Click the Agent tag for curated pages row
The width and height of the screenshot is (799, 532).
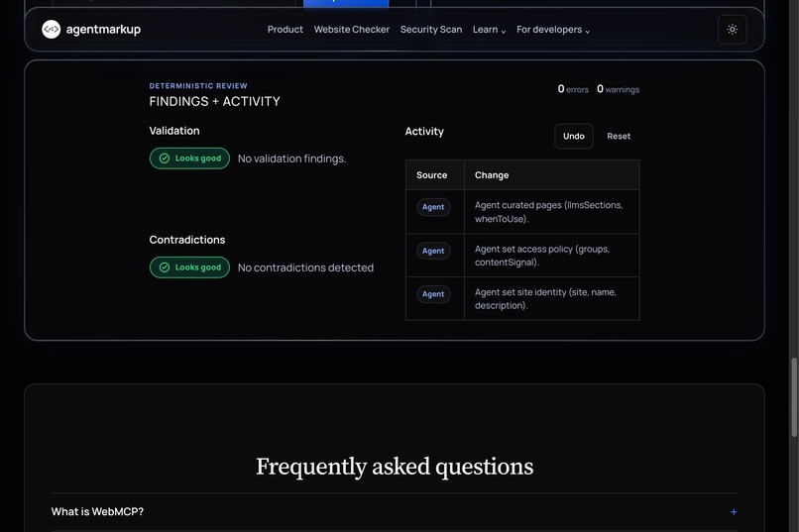coord(433,207)
